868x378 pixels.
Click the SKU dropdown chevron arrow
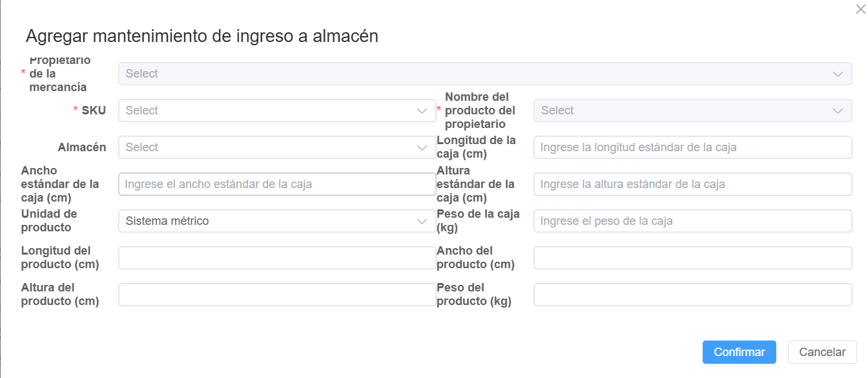coord(422,110)
